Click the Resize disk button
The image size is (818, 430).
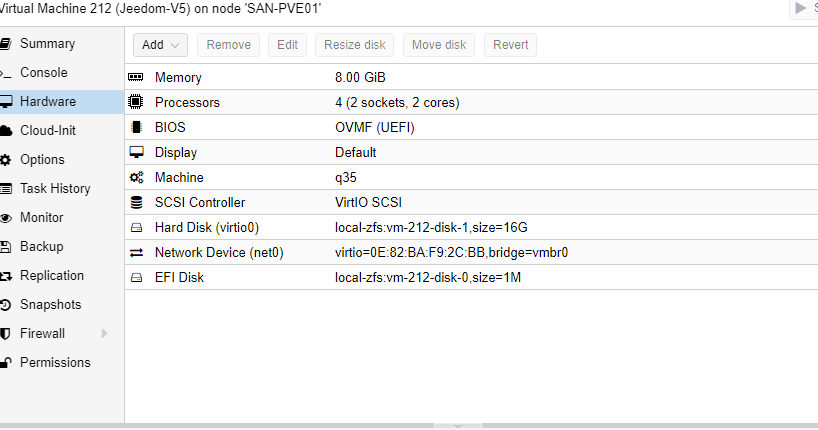click(x=355, y=45)
